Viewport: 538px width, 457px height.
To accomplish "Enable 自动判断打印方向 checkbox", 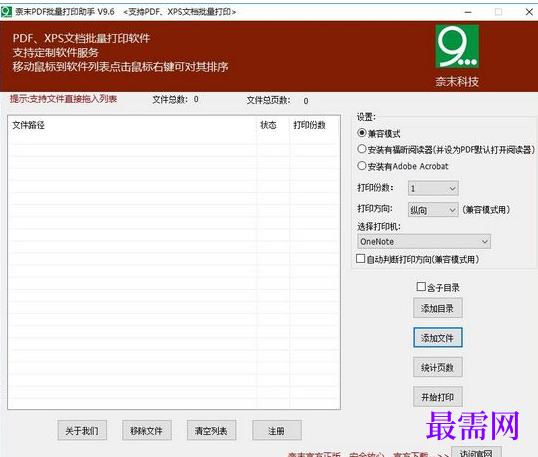I will [361, 258].
